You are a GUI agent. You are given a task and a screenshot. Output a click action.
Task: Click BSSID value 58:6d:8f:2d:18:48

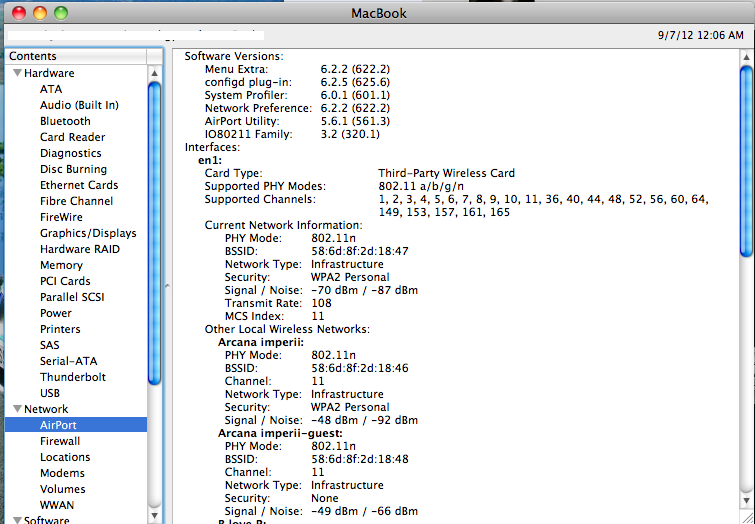(x=360, y=459)
